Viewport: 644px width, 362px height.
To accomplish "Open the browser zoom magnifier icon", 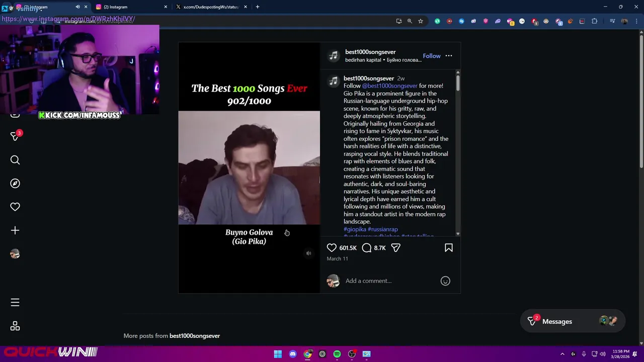I will 410,21.
